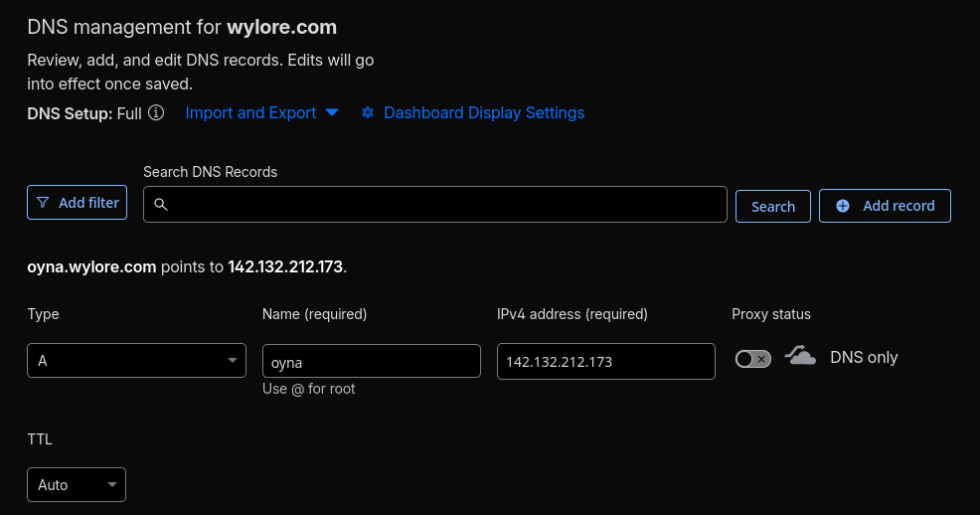Click the Name field containing oyna

click(x=371, y=362)
